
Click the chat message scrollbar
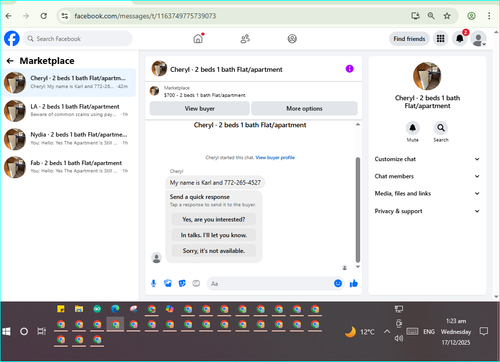358,210
